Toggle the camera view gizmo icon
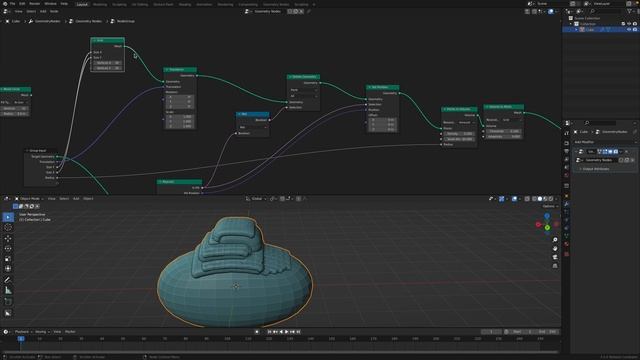This screenshot has height=360, width=640. (x=555, y=257)
